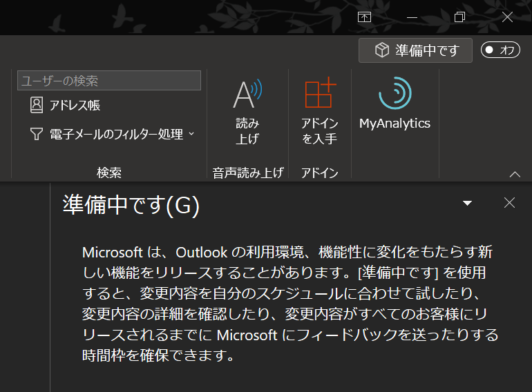Minimize the Outlook window

(412, 17)
